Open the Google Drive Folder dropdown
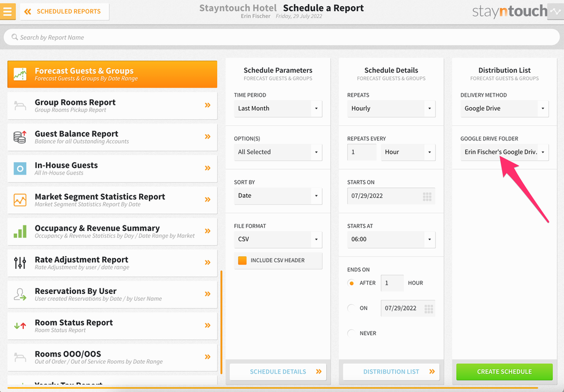 pos(505,152)
